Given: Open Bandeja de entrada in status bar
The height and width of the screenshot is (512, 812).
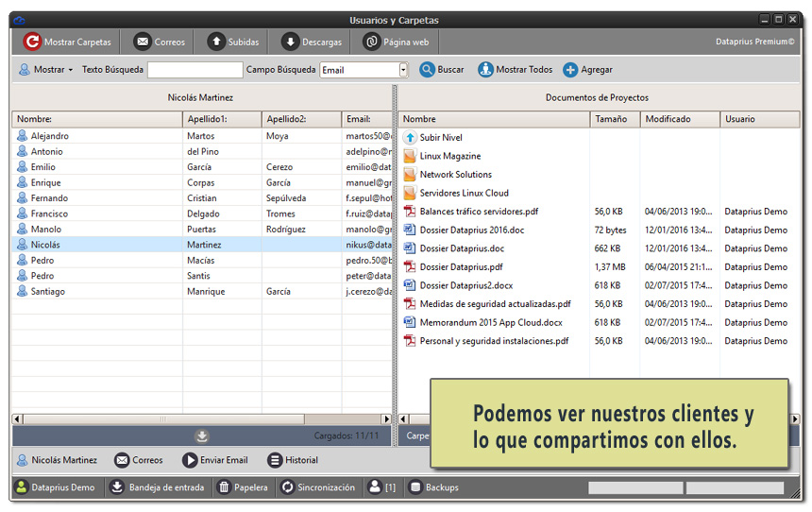Looking at the screenshot, I should click(x=158, y=487).
